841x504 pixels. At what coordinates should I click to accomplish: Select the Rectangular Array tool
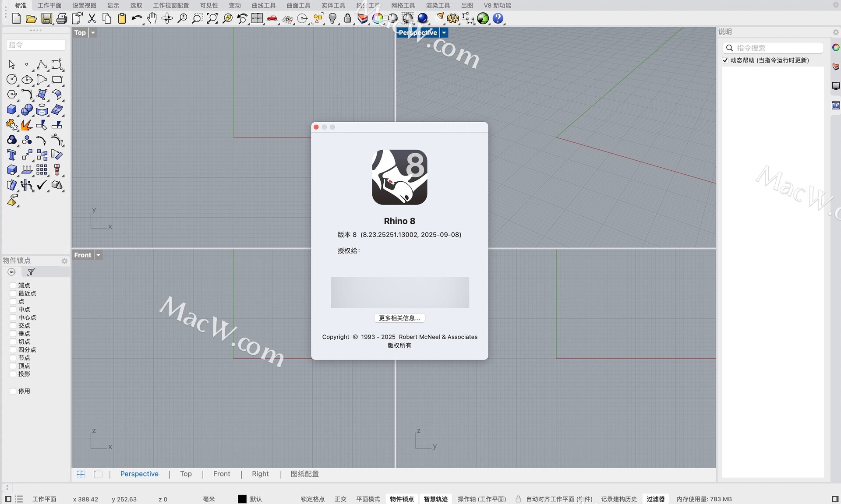42,170
